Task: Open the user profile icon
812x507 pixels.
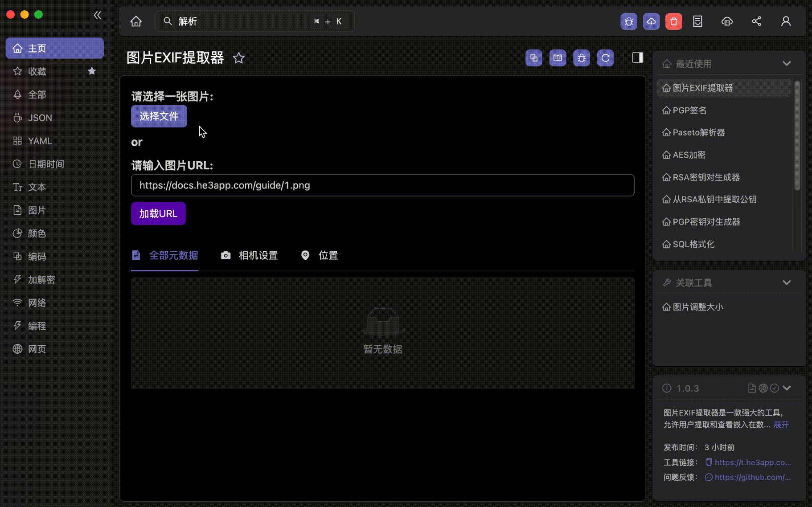Action: tap(786, 21)
